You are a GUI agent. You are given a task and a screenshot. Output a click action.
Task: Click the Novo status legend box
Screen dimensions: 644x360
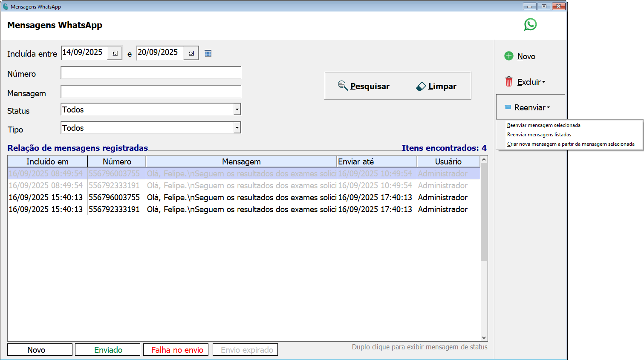[40, 350]
